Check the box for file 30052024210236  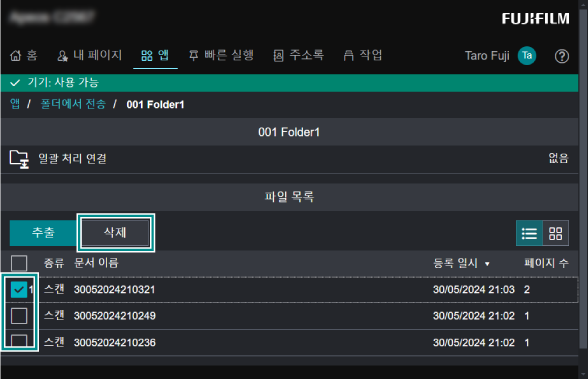pyautogui.click(x=19, y=340)
